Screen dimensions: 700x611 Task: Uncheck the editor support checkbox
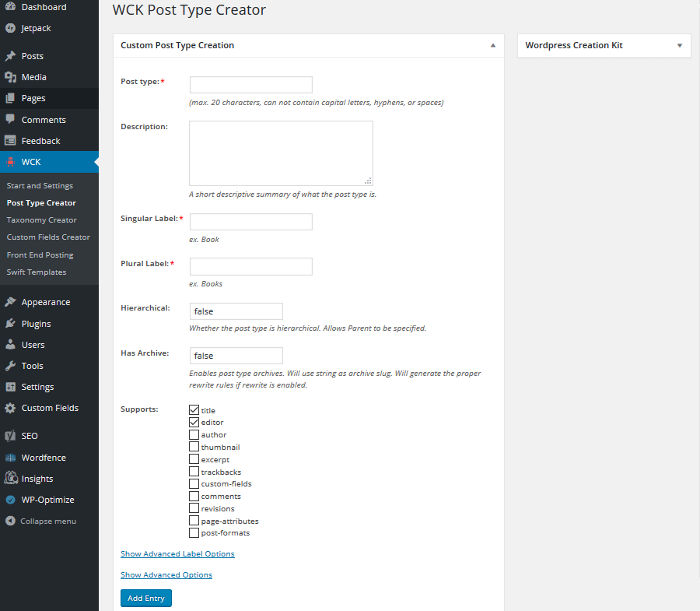(194, 422)
